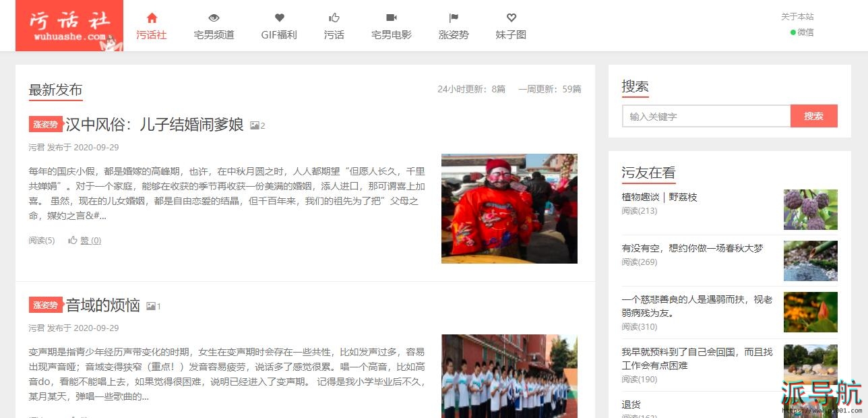Like the 汉中风俗 article with 赞 (0)
868x418 pixels.
[85, 241]
